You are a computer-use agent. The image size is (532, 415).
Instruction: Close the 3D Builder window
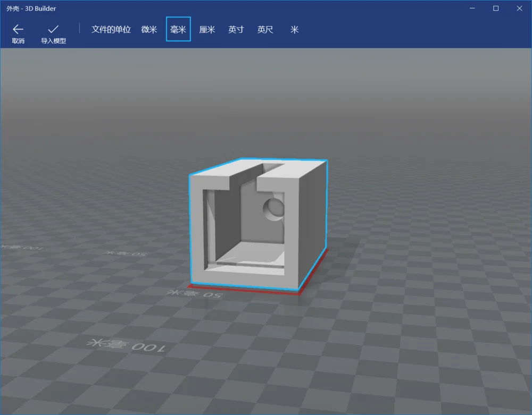[519, 8]
